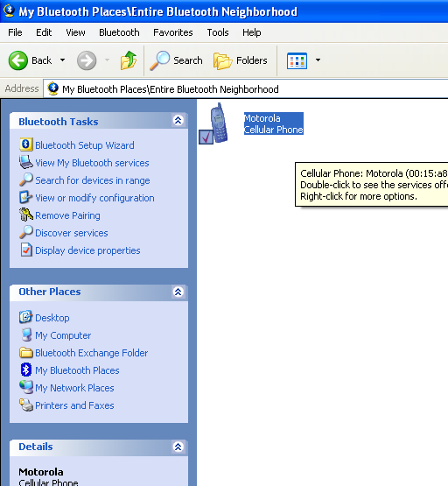This screenshot has height=486, width=448.
Task: Collapse the Details panel
Action: (x=178, y=447)
